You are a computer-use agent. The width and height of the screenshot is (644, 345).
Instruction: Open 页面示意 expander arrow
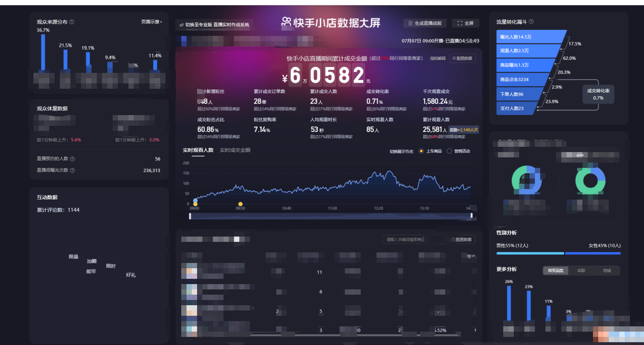[161, 22]
